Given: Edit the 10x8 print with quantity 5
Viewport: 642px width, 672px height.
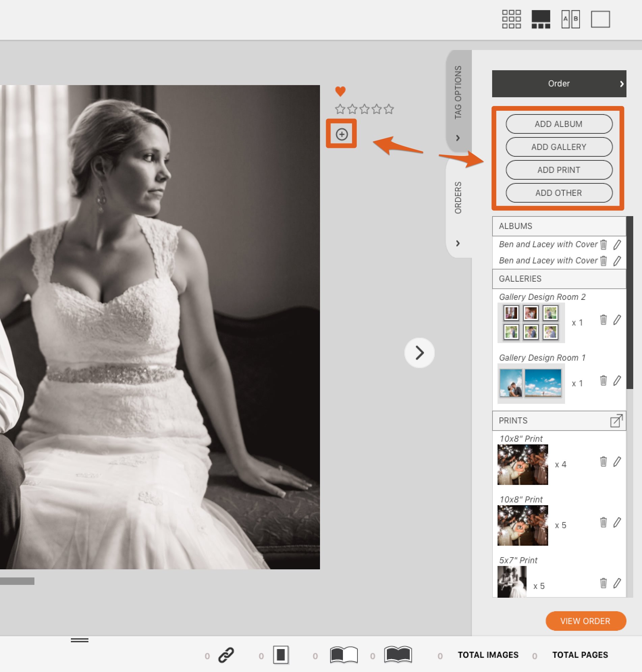Looking at the screenshot, I should (x=617, y=522).
